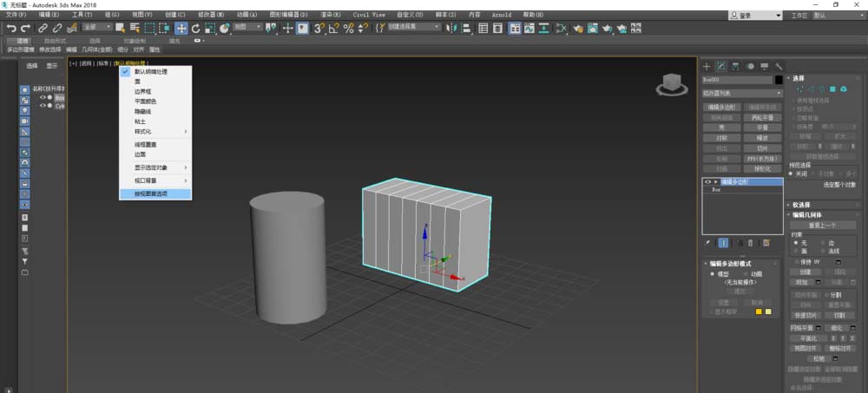Toggle eye icon of Edit Poly modifier
This screenshot has width=868, height=393.
707,182
